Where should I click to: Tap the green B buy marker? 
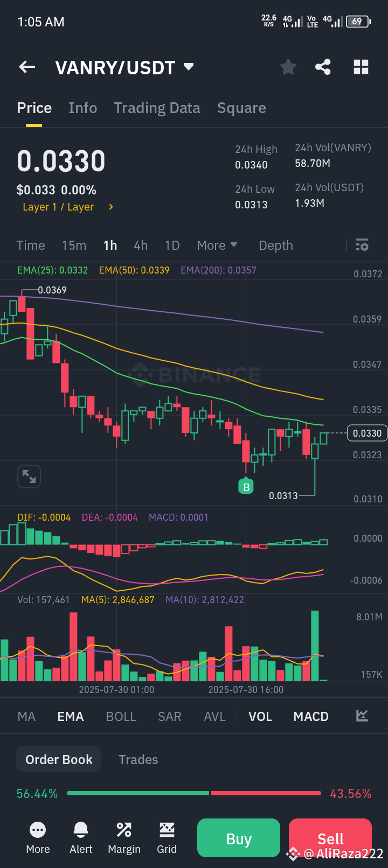(x=246, y=487)
